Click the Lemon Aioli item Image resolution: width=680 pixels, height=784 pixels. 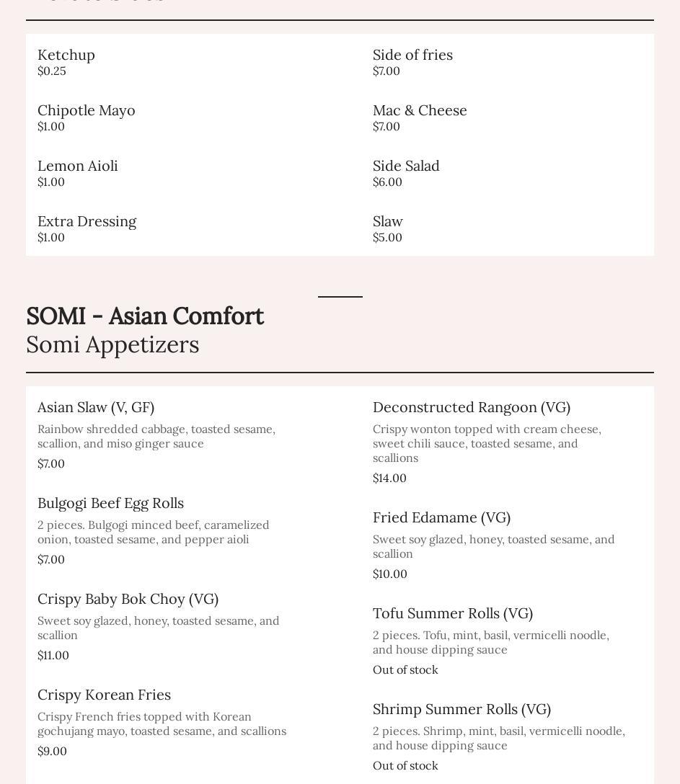(78, 166)
